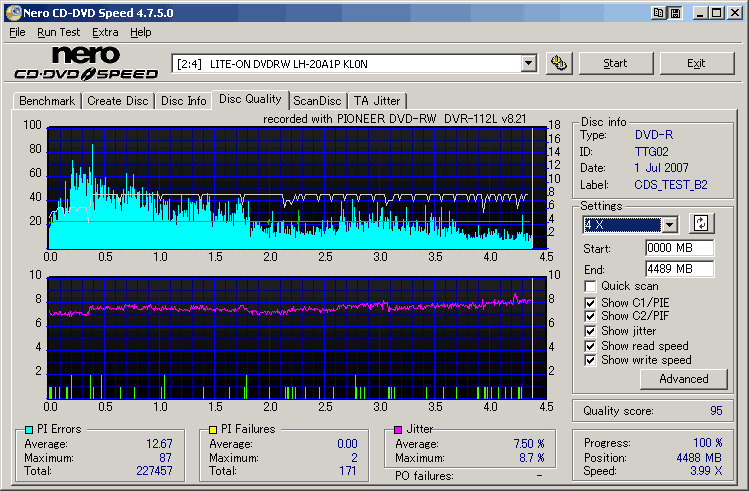Click the save-screenshot floppy icon in title bar

coord(676,12)
